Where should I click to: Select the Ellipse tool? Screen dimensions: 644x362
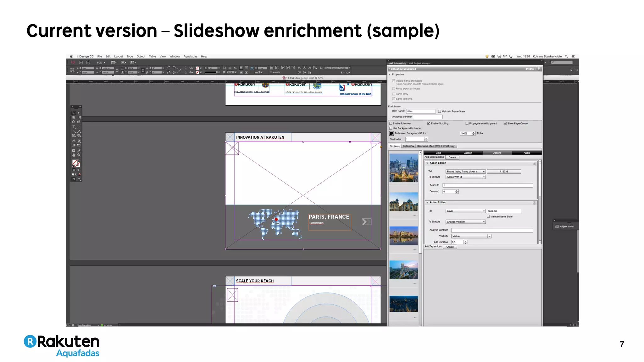point(79,136)
